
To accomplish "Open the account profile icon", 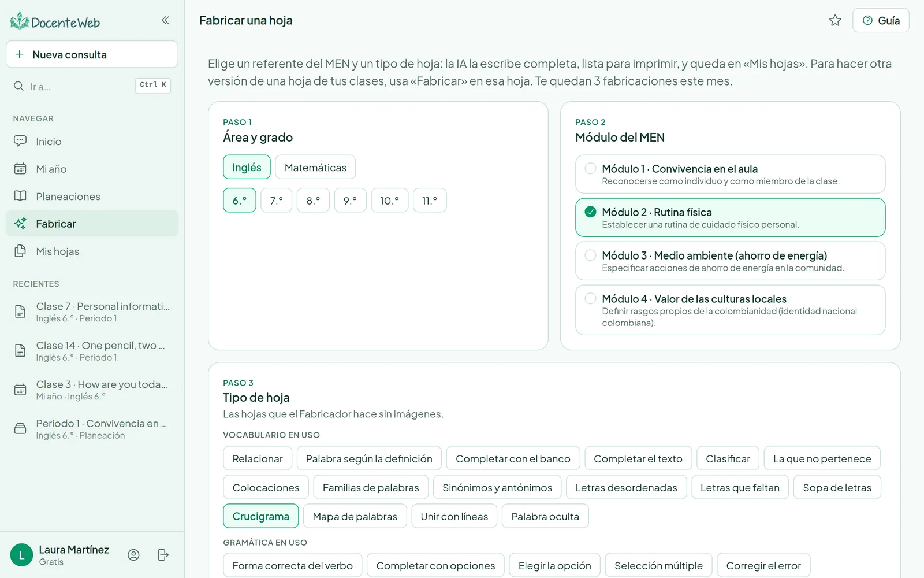I will pyautogui.click(x=133, y=555).
